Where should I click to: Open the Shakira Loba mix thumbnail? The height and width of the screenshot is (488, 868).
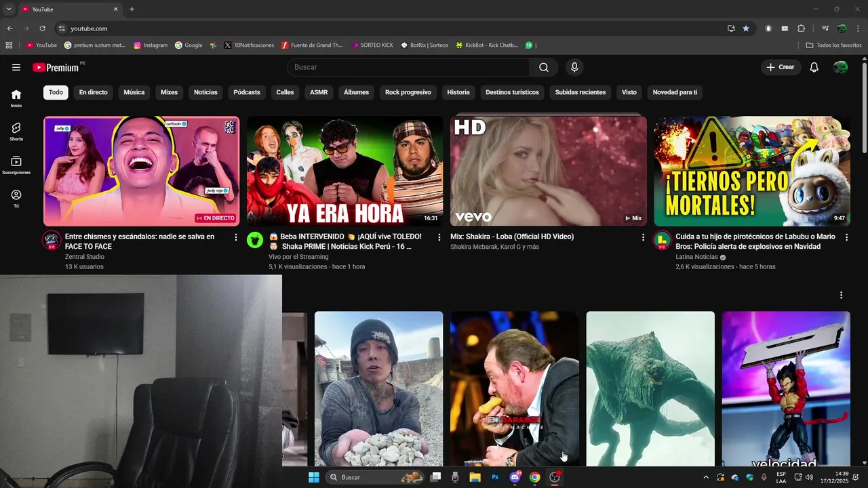pyautogui.click(x=549, y=171)
